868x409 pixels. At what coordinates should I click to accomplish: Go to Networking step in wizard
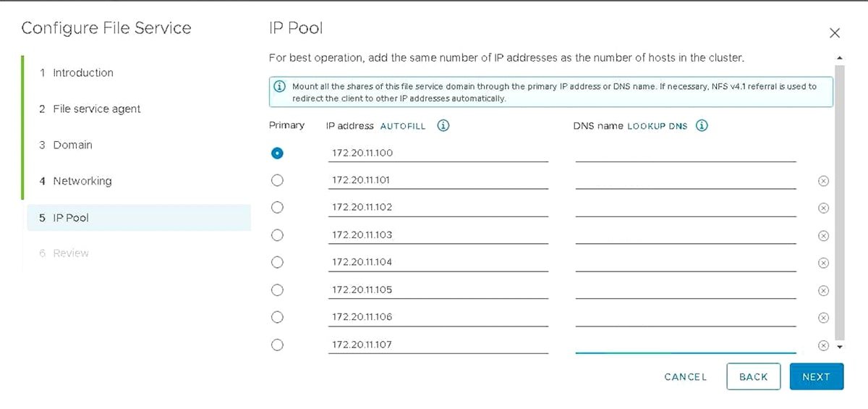(82, 181)
